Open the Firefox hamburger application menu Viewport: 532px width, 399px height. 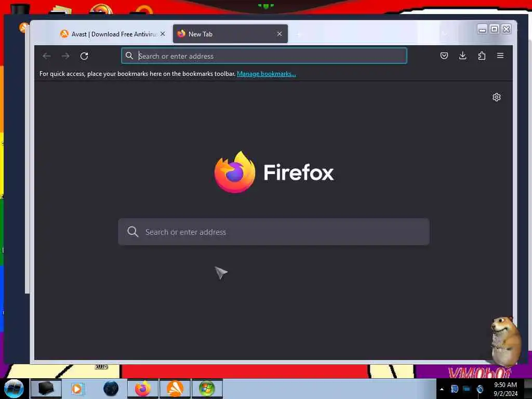pos(500,56)
